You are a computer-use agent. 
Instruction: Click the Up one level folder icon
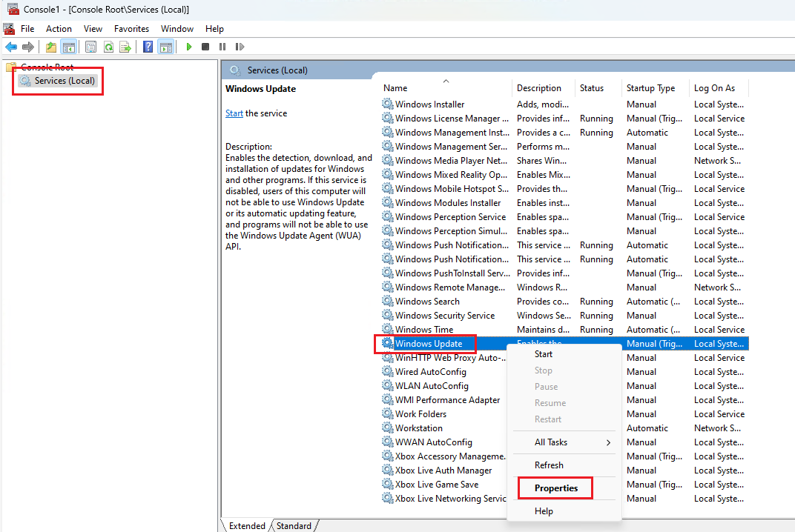click(x=50, y=47)
